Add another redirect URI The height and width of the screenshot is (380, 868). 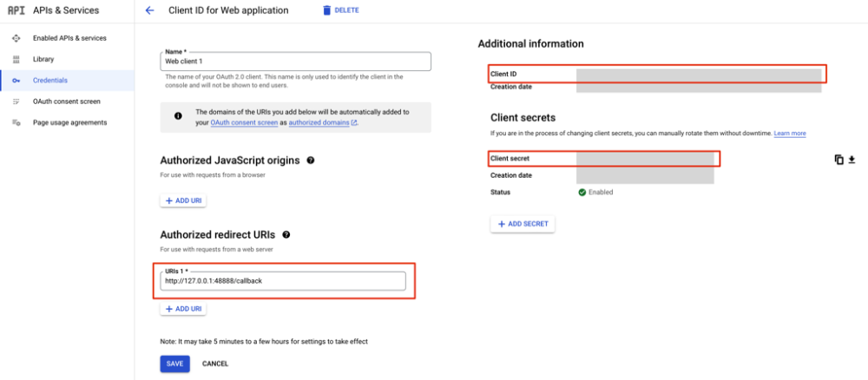183,309
